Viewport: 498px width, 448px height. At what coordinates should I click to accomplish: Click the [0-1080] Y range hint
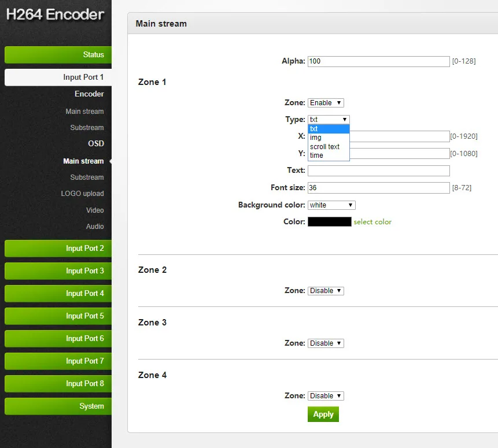coord(464,154)
